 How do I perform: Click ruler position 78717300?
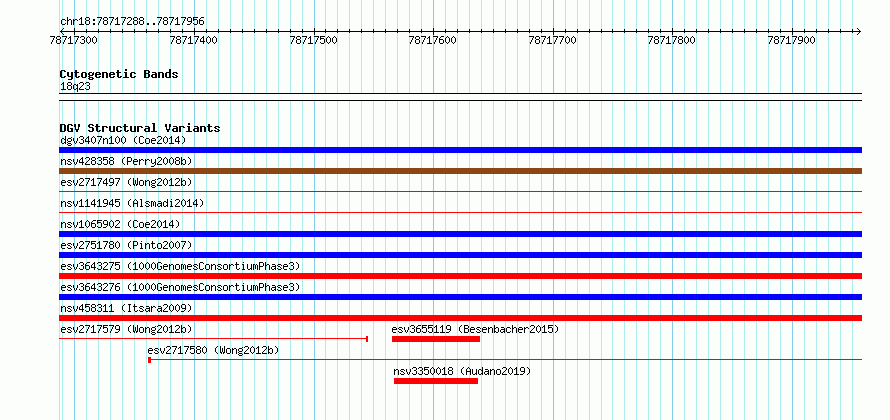click(x=74, y=40)
